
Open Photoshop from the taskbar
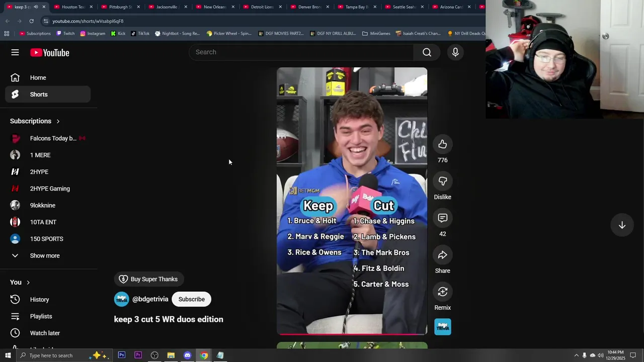(x=122, y=355)
